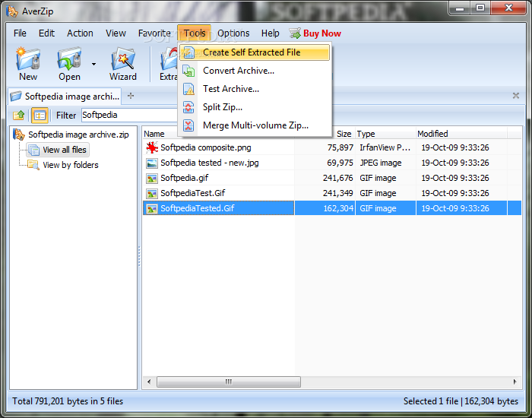Click the horizontal scrollbar thumb

228,382
